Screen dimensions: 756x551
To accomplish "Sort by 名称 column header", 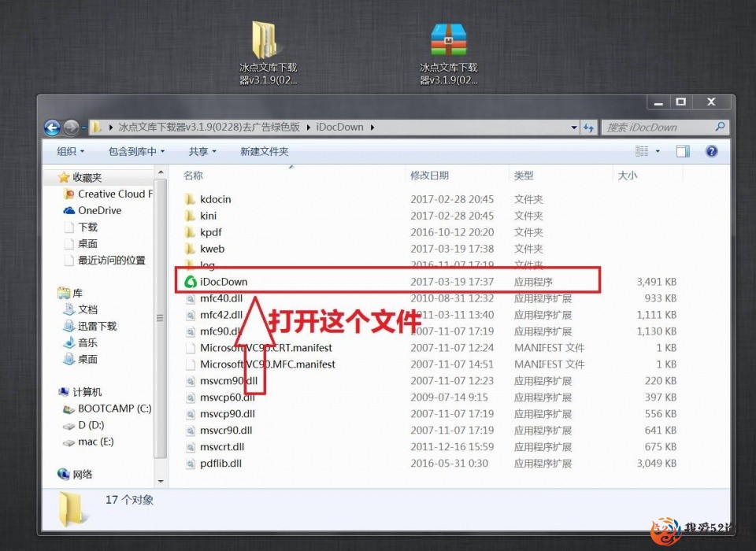I will coord(193,176).
